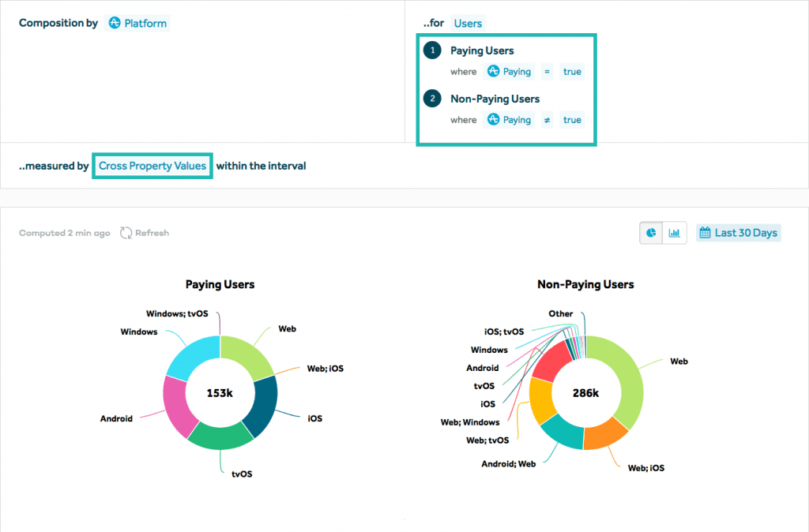Select segment number 1 badge
809x532 pixels.
coord(432,51)
